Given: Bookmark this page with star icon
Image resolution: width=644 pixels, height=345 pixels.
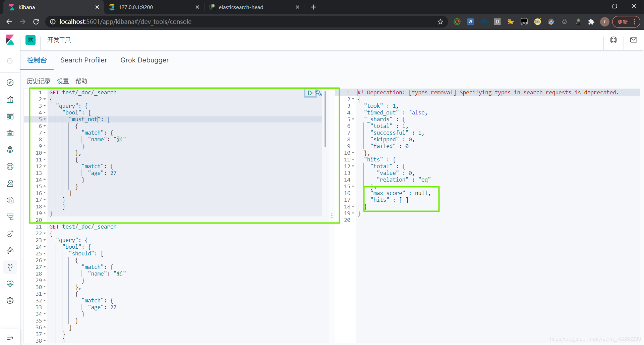Looking at the screenshot, I should pyautogui.click(x=441, y=22).
